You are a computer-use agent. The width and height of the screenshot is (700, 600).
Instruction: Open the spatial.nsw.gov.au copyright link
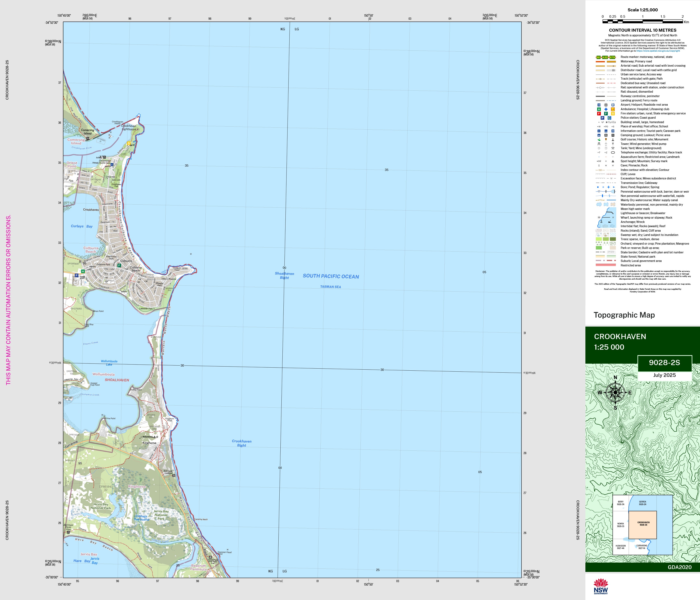point(658,51)
